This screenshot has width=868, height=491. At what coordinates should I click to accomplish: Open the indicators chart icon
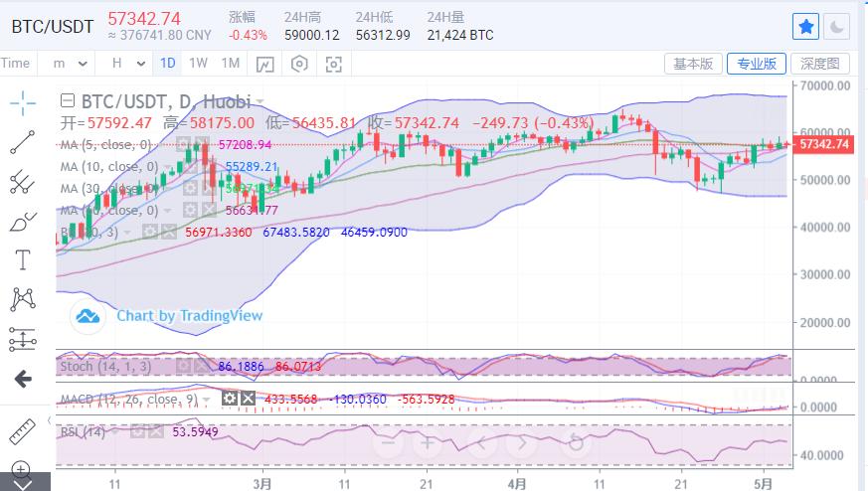point(264,65)
